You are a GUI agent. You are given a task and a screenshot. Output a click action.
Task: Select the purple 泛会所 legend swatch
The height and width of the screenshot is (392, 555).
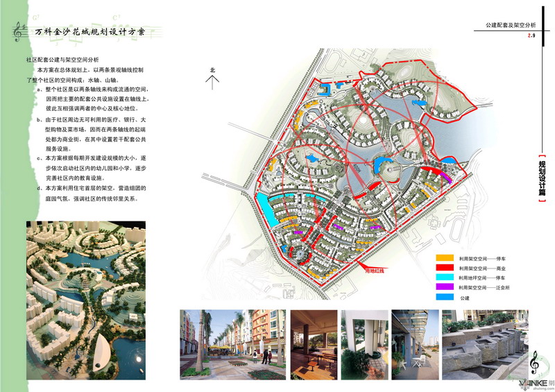(445, 287)
